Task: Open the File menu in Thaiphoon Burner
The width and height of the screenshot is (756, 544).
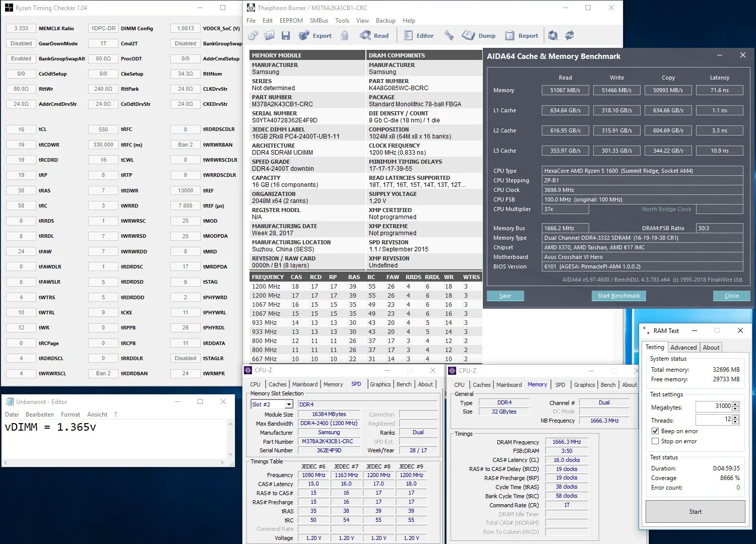Action: 251,21
